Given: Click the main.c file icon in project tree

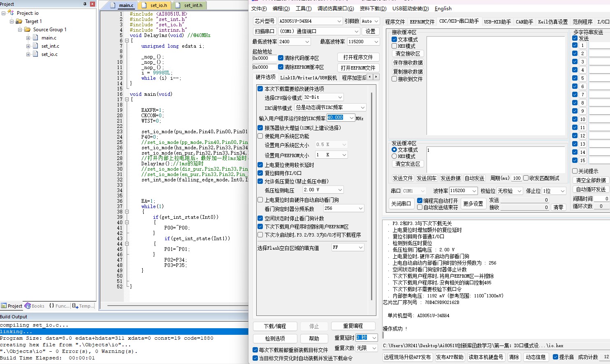Looking at the screenshot, I should click(x=35, y=37).
